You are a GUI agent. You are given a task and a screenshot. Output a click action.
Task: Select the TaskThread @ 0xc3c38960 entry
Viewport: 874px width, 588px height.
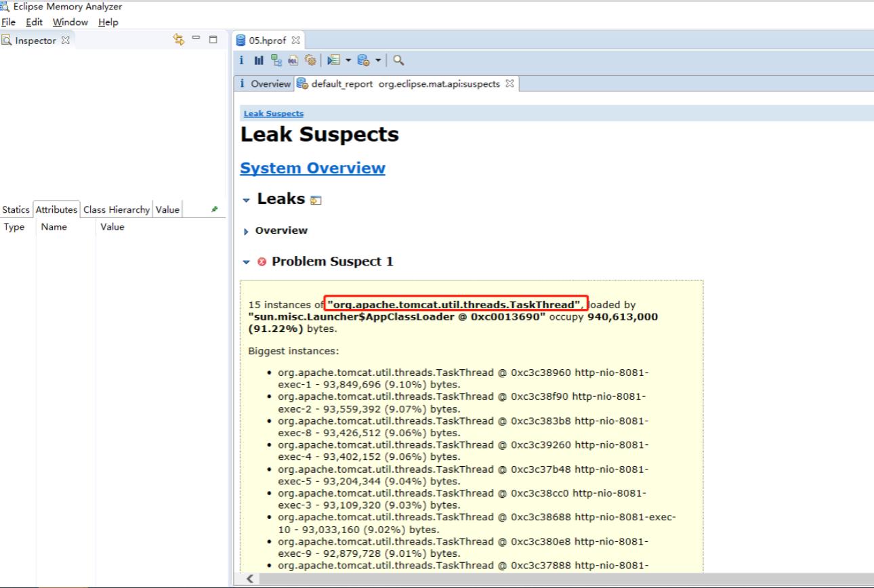(x=463, y=378)
